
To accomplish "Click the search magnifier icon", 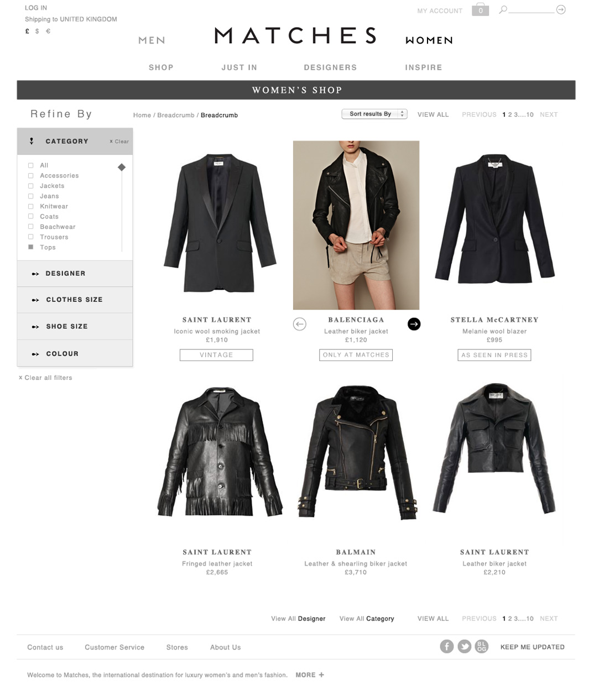I will (x=503, y=9).
